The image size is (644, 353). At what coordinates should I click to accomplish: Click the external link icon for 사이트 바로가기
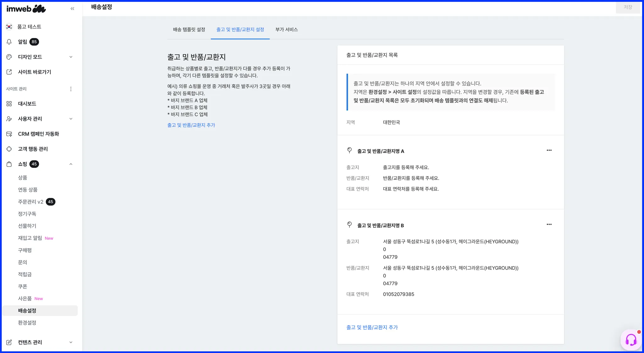click(9, 72)
